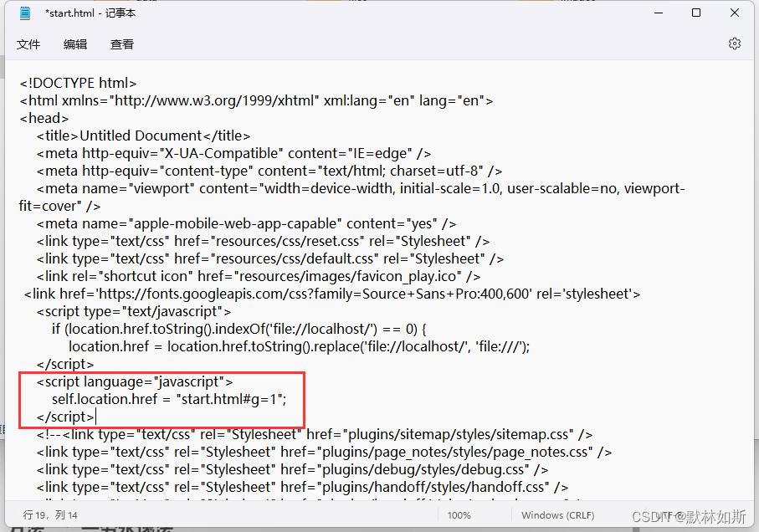Close the start.html Notepad window
Image resolution: width=759 pixels, height=532 pixels.
point(734,13)
